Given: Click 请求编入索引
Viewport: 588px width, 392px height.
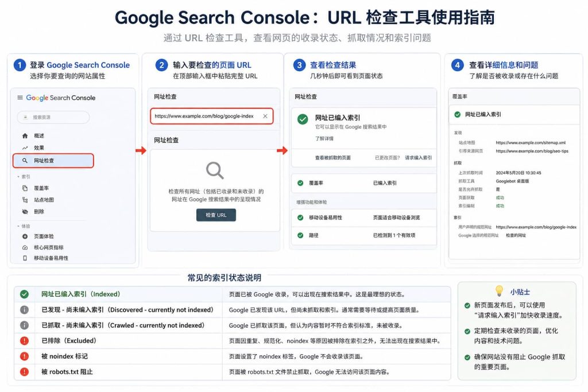Looking at the screenshot, I should tap(418, 158).
